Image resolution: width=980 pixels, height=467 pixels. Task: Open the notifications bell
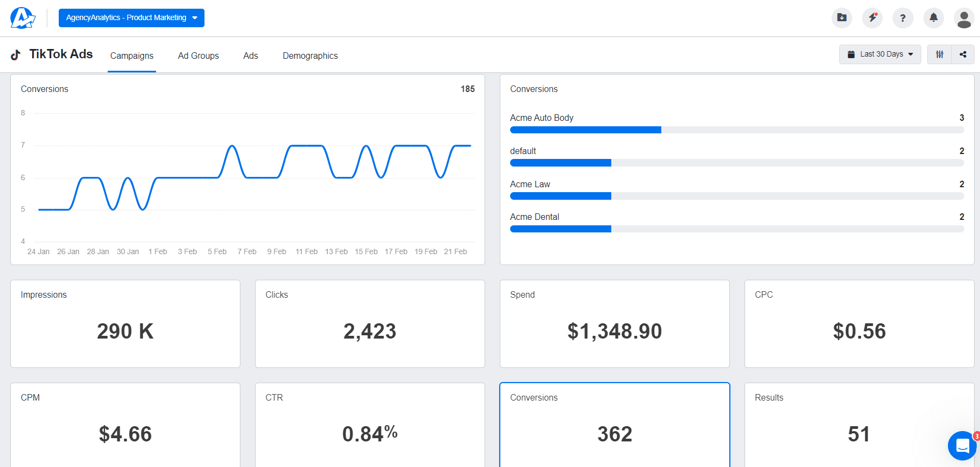(x=933, y=18)
